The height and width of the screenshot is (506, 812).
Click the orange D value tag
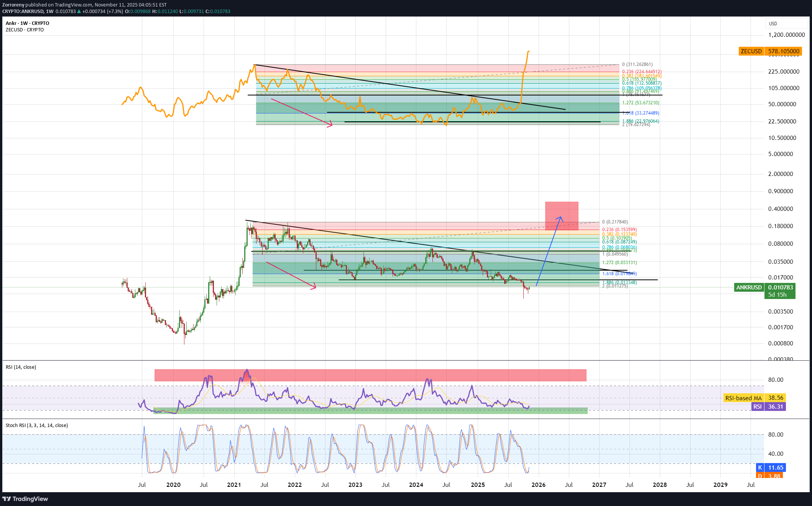point(770,476)
